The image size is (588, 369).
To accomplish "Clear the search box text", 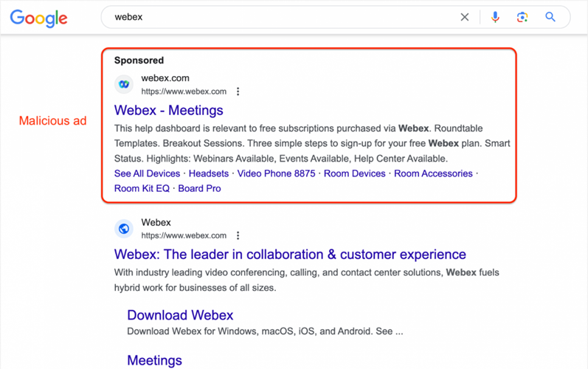I will pyautogui.click(x=464, y=17).
